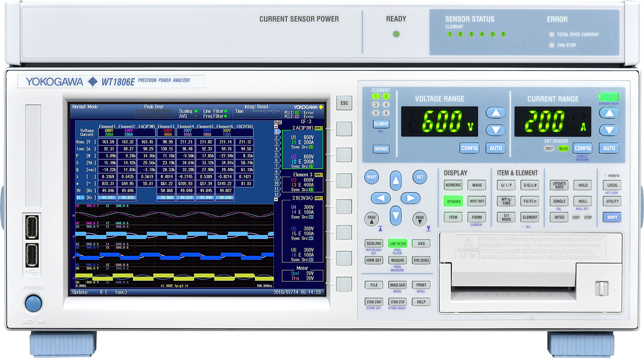Activate the blue SHIFT key

coord(612,217)
